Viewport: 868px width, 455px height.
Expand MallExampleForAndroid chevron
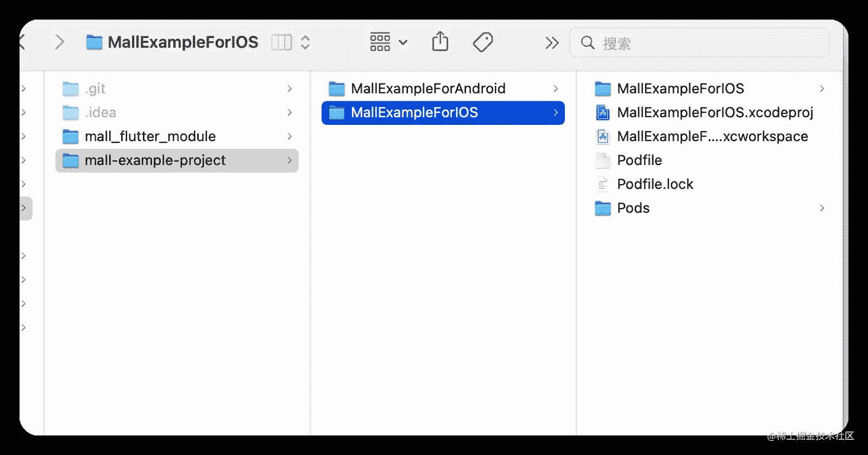click(x=556, y=89)
